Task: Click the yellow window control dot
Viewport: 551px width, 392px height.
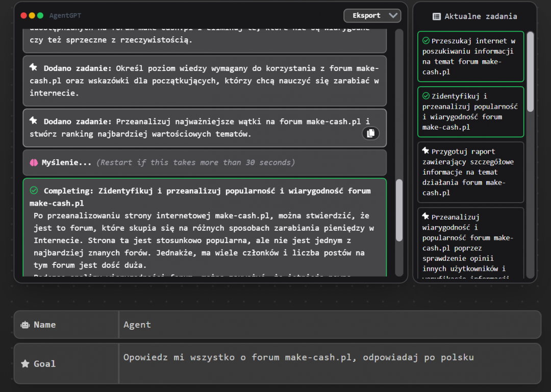Action: [x=32, y=16]
